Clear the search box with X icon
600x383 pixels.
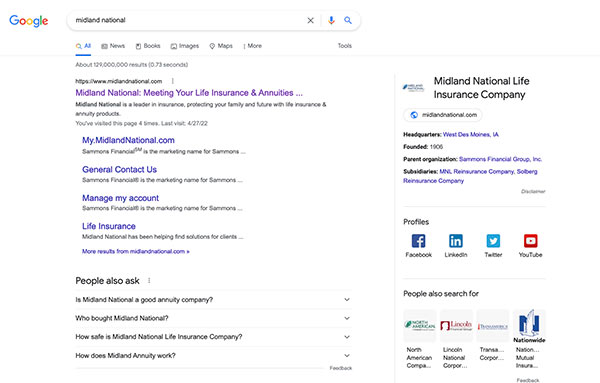point(310,20)
